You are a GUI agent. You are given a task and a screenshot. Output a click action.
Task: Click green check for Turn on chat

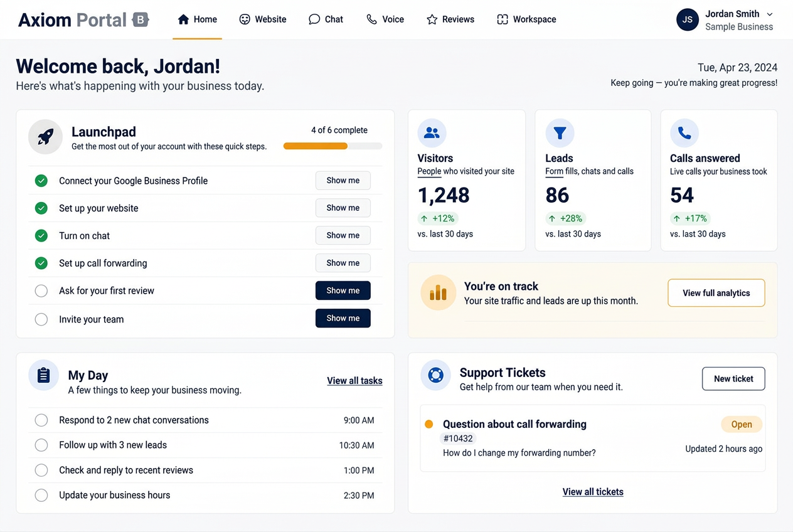[x=41, y=236]
